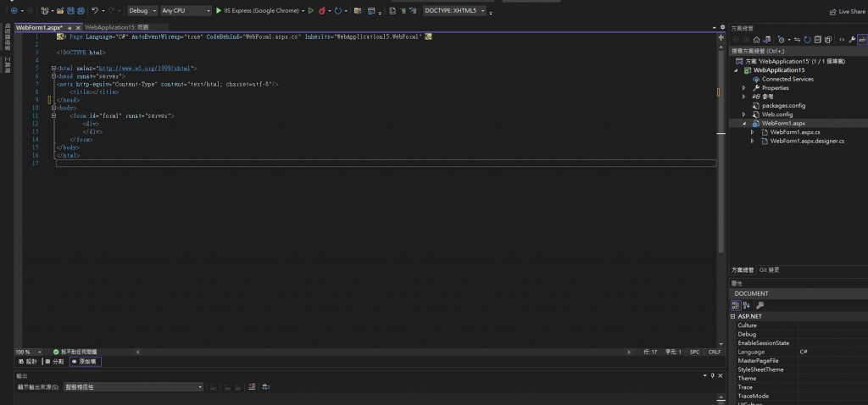
Task: Click the New Project icon in toolbar
Action: (45, 10)
